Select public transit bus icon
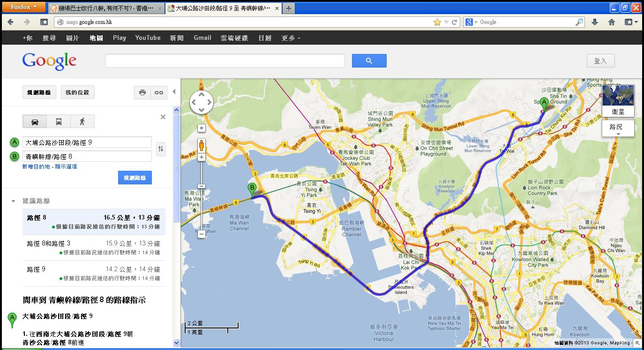This screenshot has width=644, height=350. 59,122
